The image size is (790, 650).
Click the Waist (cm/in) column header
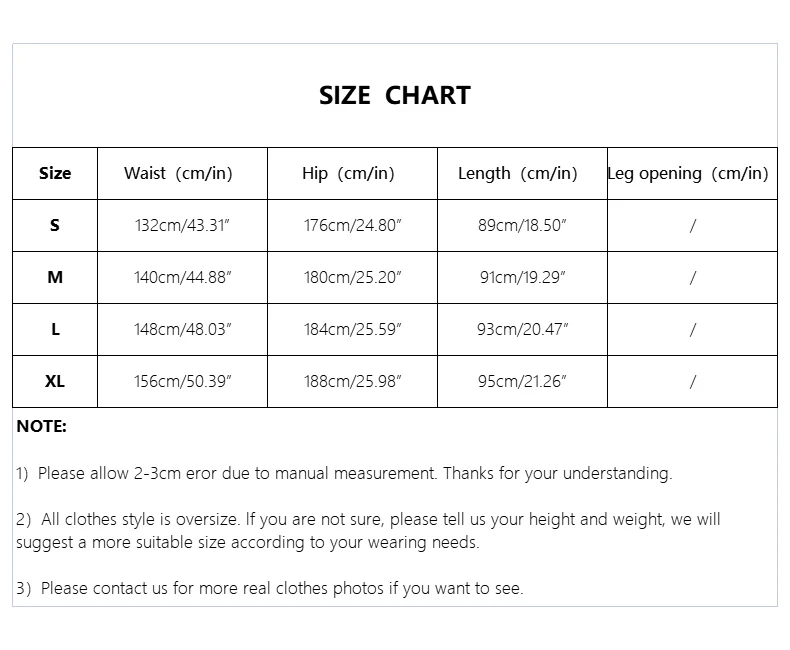(x=178, y=173)
